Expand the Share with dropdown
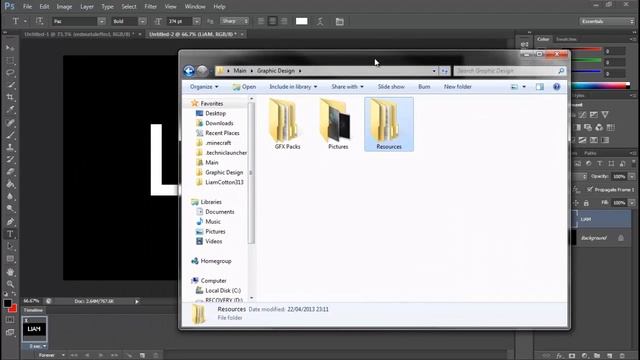 click(x=347, y=87)
